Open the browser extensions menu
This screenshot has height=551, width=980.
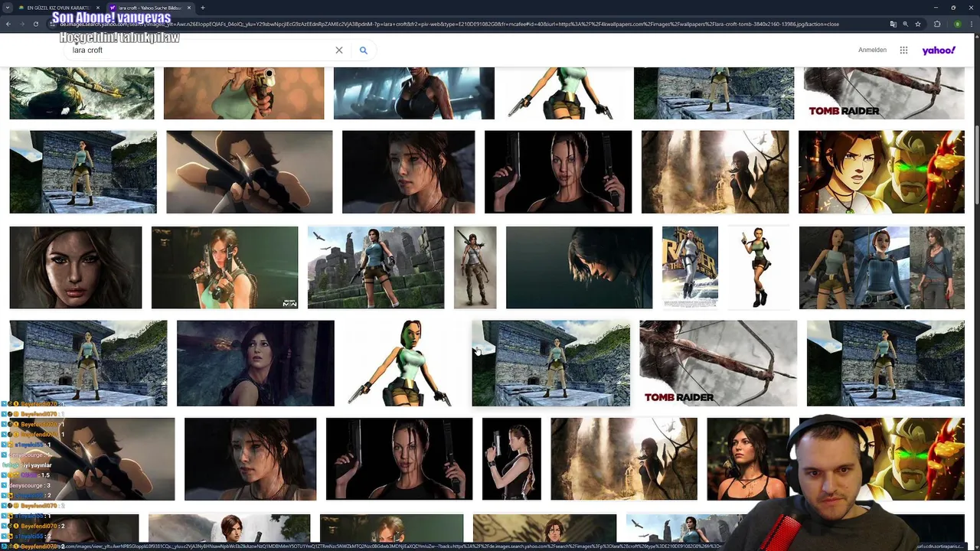click(x=937, y=24)
